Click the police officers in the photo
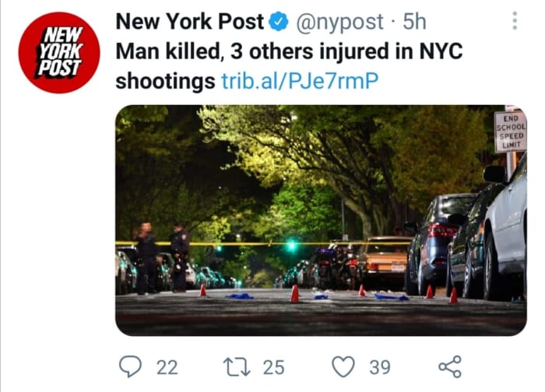This screenshot has height=392, width=545. (162, 258)
